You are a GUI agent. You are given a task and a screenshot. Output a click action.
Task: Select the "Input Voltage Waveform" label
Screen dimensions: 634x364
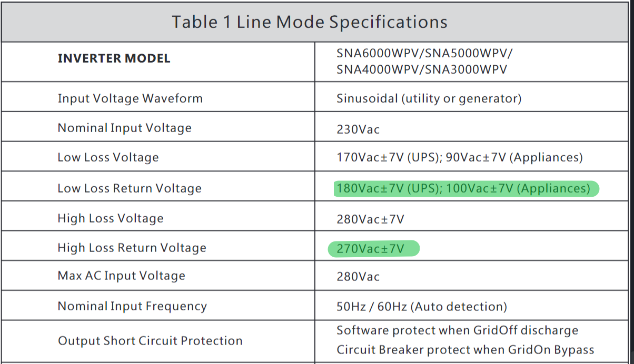130,98
